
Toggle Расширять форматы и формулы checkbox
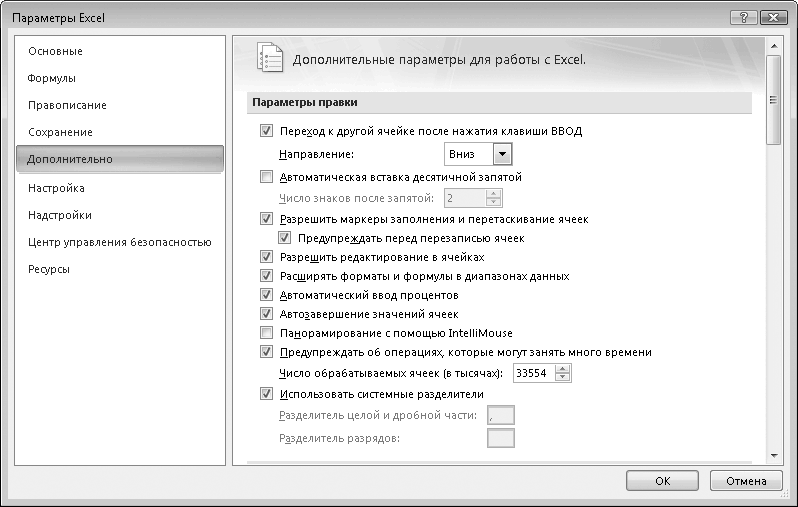(266, 276)
